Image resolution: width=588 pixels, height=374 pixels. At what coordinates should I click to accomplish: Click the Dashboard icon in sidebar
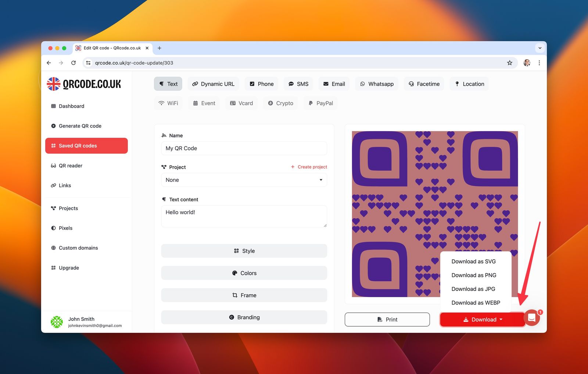pos(53,106)
